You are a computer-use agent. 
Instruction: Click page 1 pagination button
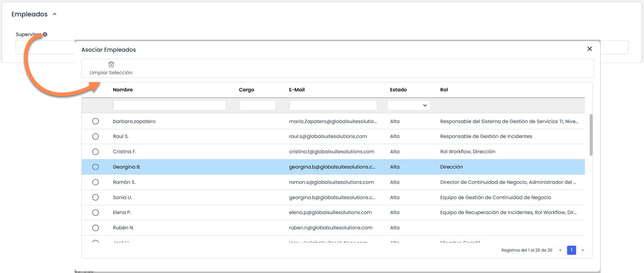pyautogui.click(x=571, y=250)
